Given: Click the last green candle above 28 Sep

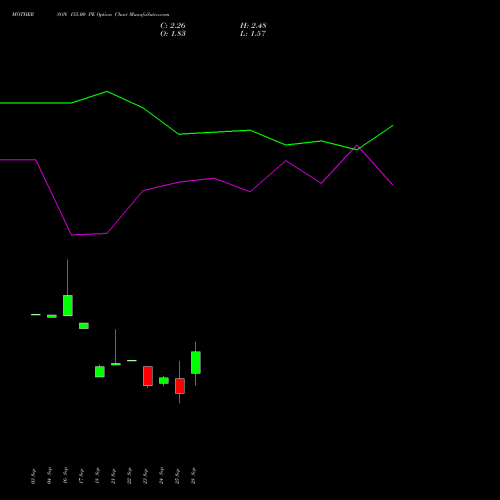Looking at the screenshot, I should click(x=196, y=362).
